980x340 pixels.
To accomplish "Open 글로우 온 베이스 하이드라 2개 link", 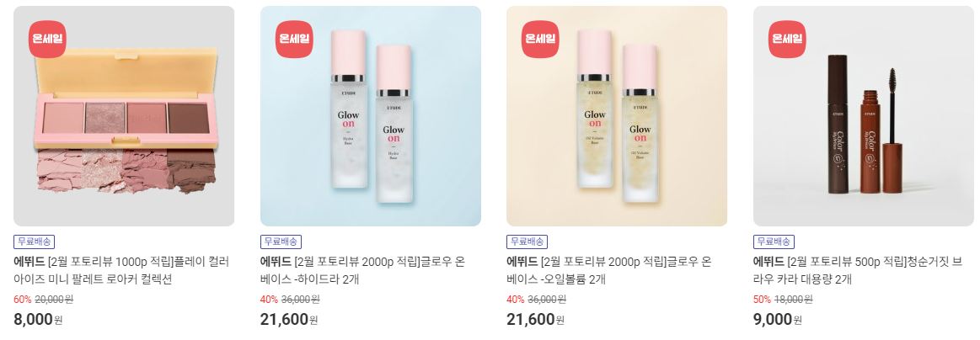I will [362, 270].
